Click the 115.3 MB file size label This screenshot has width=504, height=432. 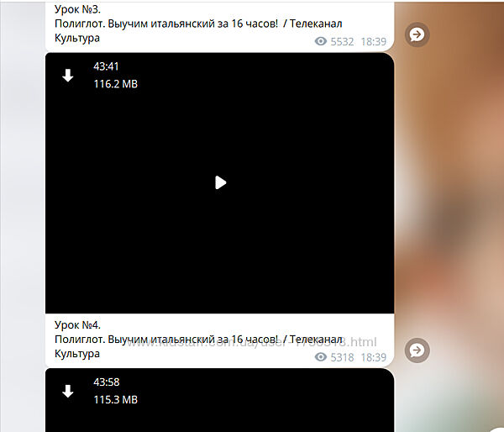coord(115,399)
